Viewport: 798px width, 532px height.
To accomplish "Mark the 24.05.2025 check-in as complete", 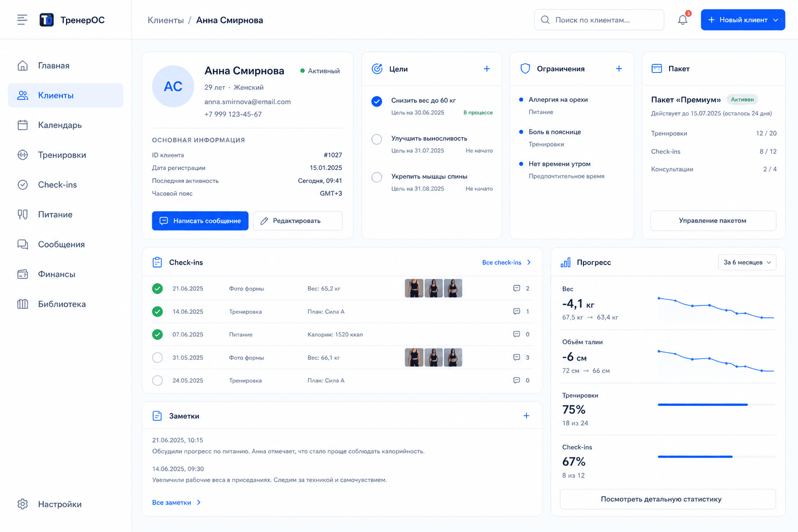I will [157, 380].
